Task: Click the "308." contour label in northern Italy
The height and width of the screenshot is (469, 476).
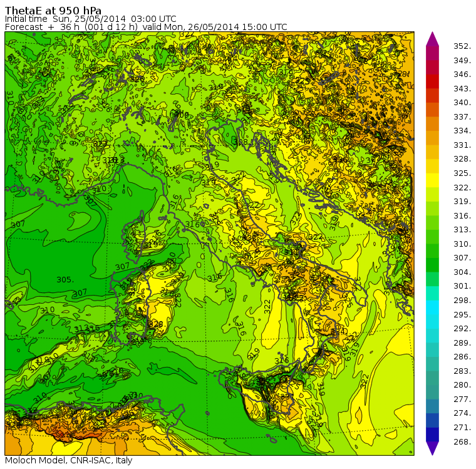Action: pos(241,142)
